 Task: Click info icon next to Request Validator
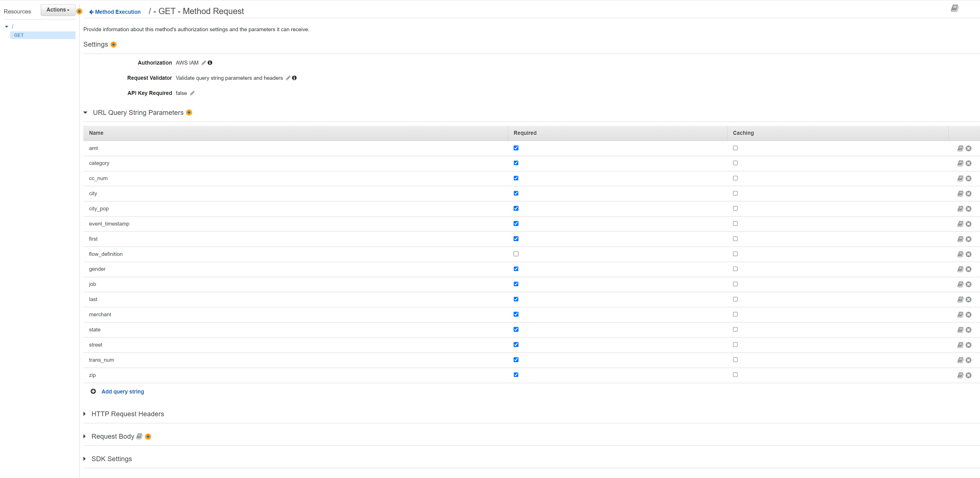tap(294, 78)
